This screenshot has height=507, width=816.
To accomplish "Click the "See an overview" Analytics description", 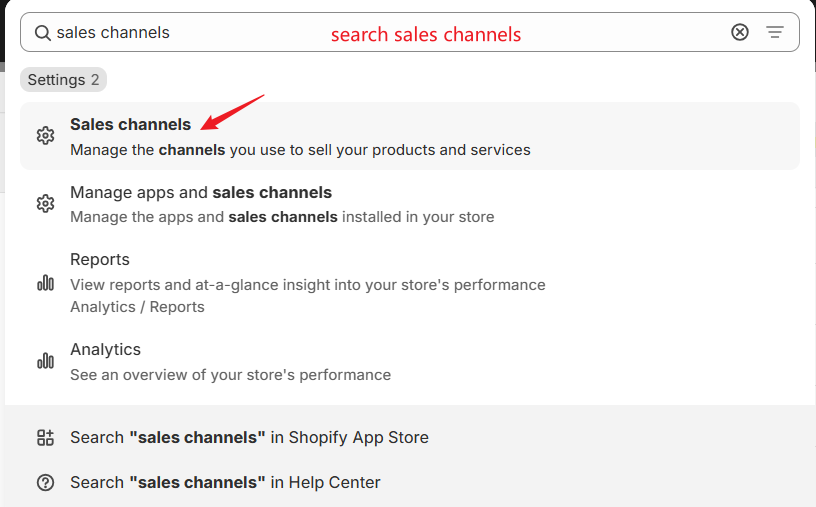I will (230, 375).
